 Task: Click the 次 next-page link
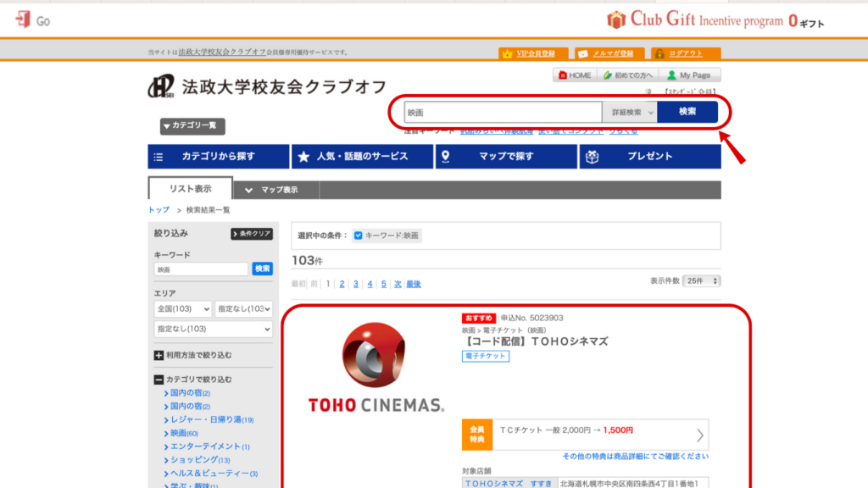click(x=398, y=284)
